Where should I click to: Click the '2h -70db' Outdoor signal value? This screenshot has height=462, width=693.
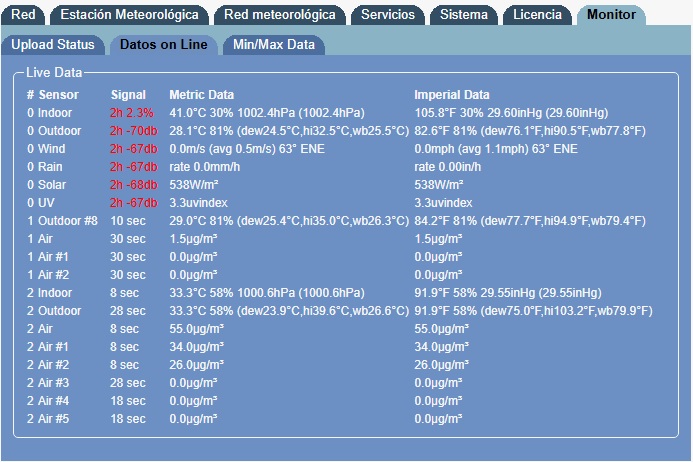click(134, 131)
